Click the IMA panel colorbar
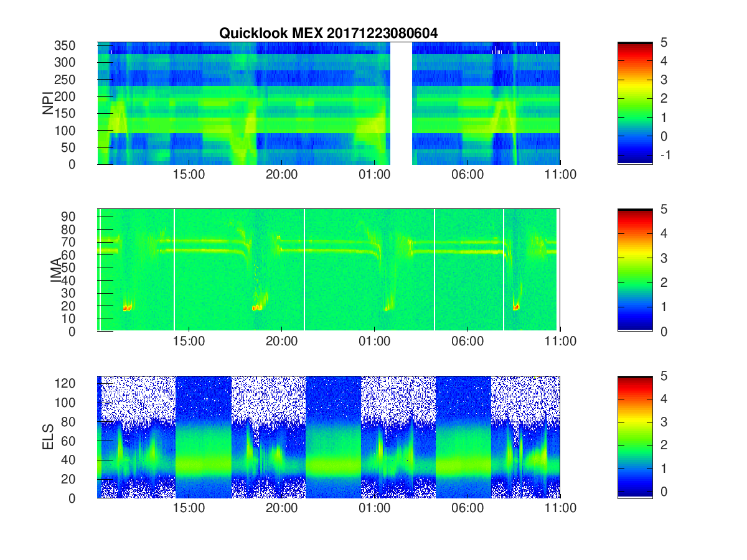Image resolution: width=747 pixels, height=560 pixels. point(635,270)
